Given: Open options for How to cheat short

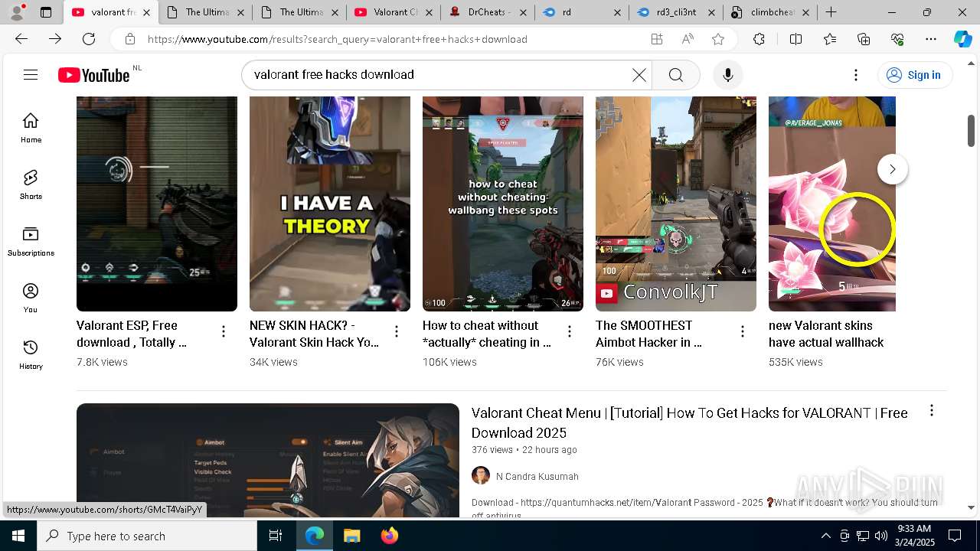Looking at the screenshot, I should 570,331.
